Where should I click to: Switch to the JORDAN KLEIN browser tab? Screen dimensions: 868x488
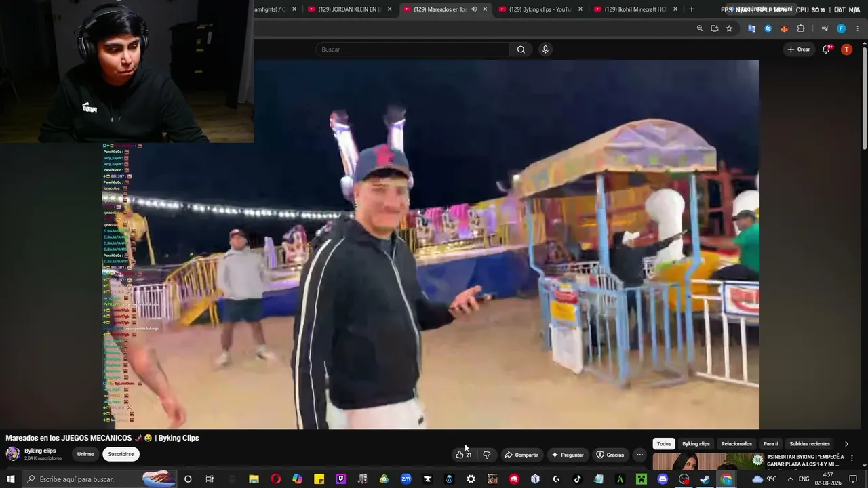[x=350, y=9]
